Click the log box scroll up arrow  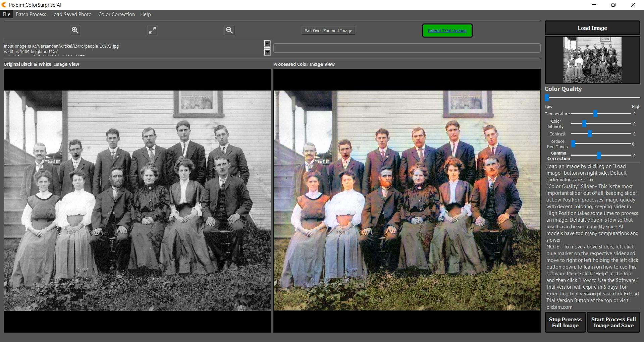tap(267, 43)
